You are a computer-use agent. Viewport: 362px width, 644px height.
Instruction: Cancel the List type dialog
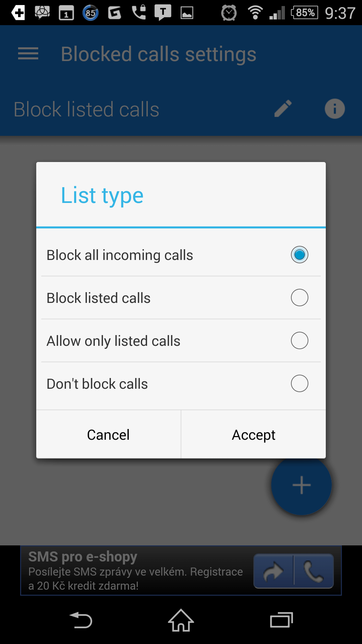(108, 434)
